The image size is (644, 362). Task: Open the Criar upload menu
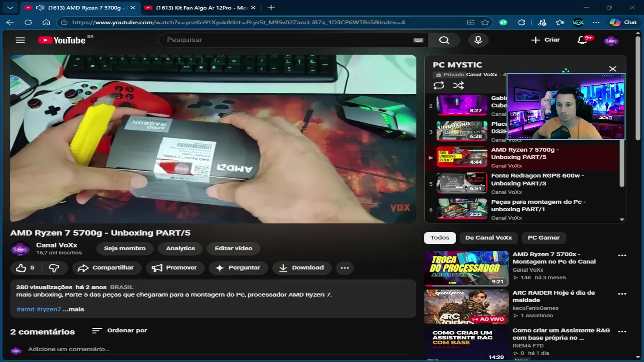pyautogui.click(x=545, y=40)
